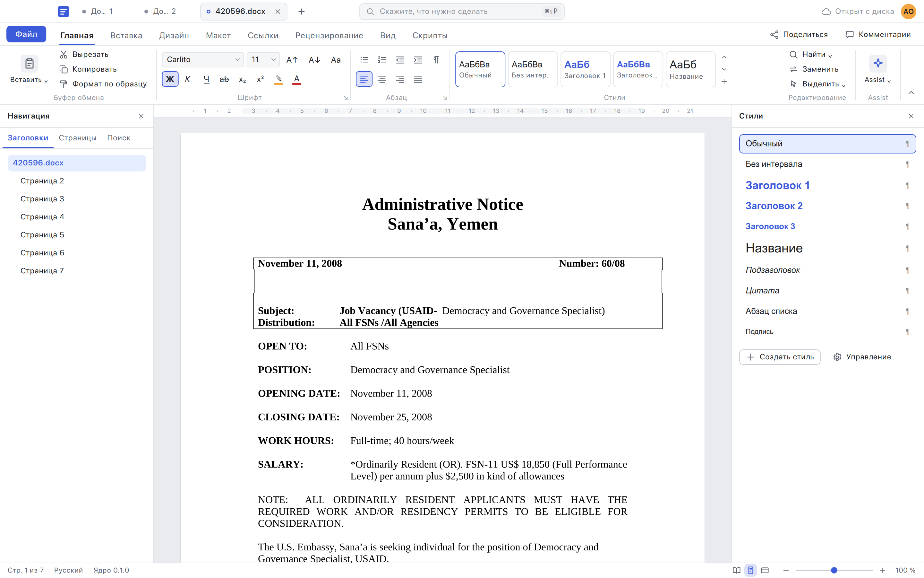
Task: Toggle bold Ж formatting
Action: [x=170, y=79]
